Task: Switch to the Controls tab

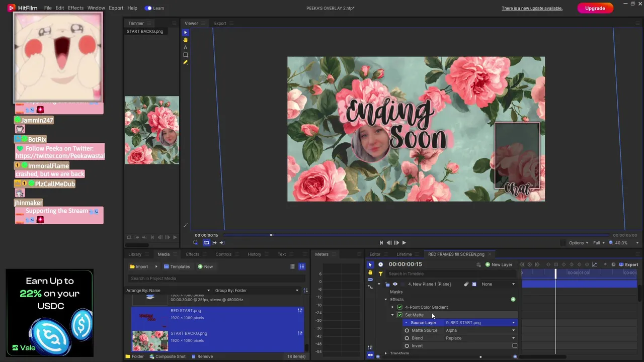Action: [223, 254]
